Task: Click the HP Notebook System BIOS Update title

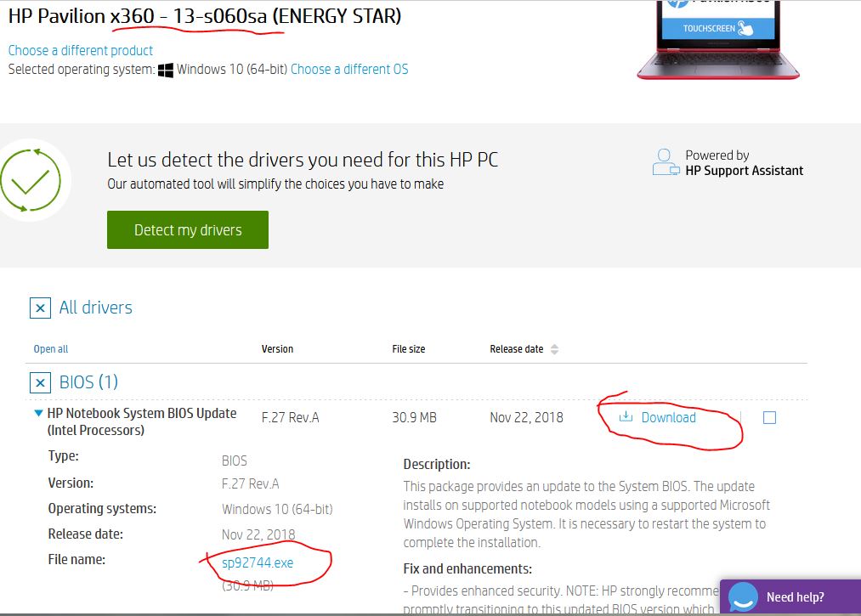Action: pos(142,421)
